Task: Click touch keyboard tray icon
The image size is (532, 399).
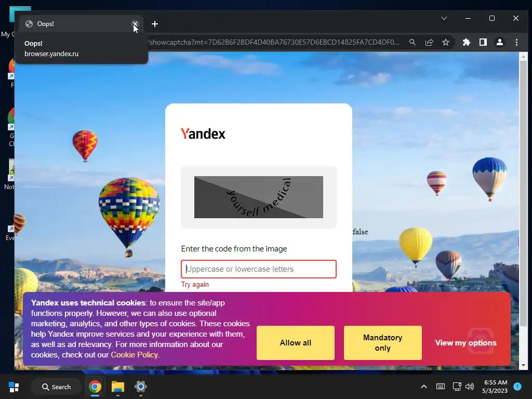Action: pos(441,387)
